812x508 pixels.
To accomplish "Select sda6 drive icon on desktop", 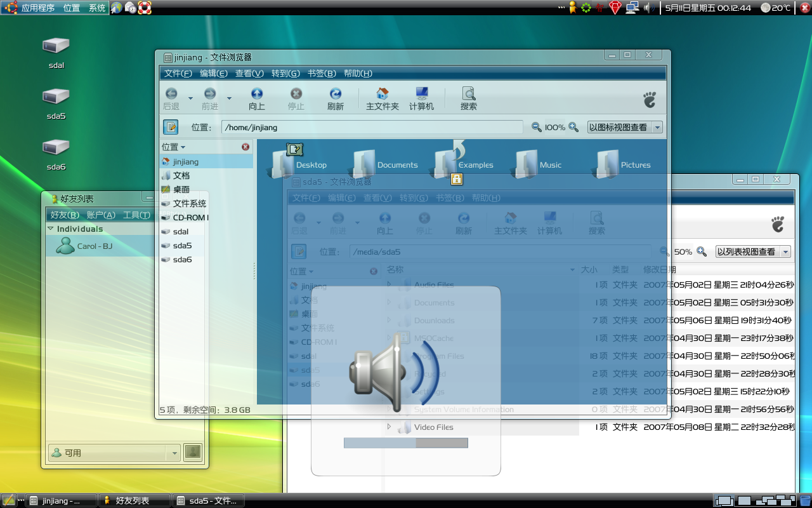I will [x=56, y=147].
